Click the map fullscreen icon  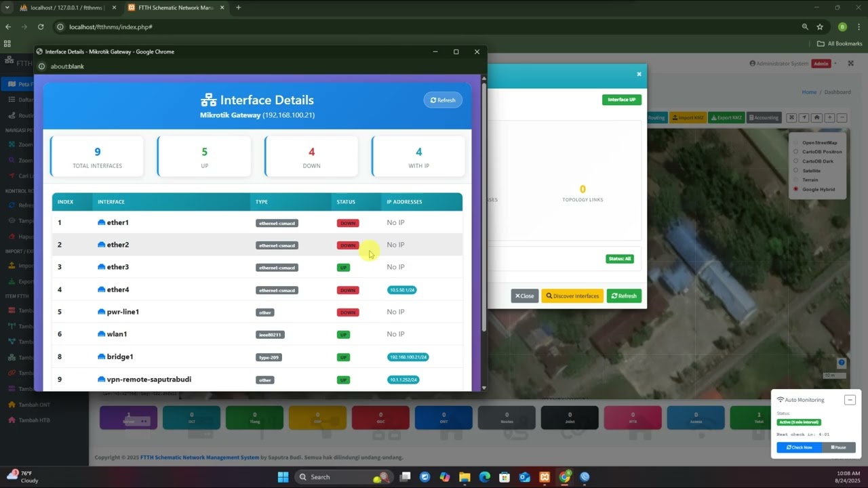(791, 118)
